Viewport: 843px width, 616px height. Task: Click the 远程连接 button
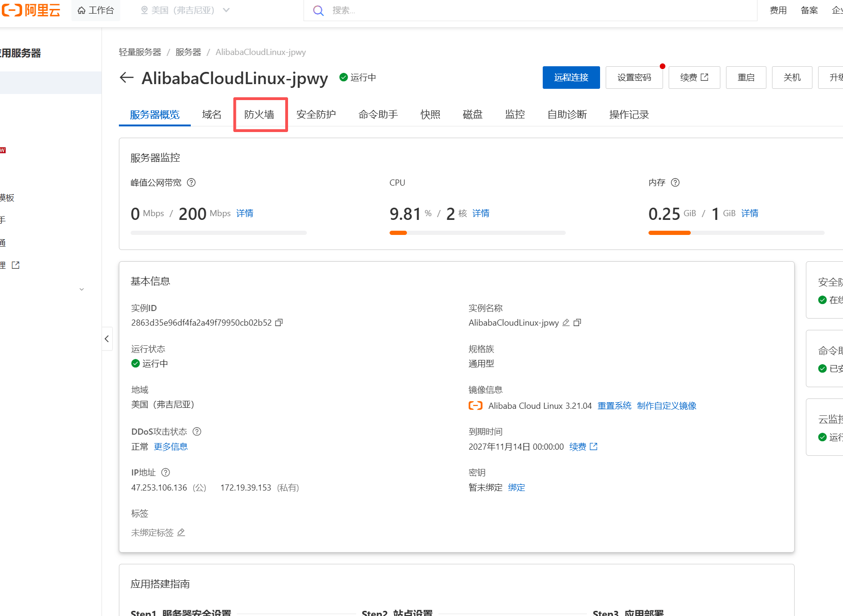pos(571,78)
